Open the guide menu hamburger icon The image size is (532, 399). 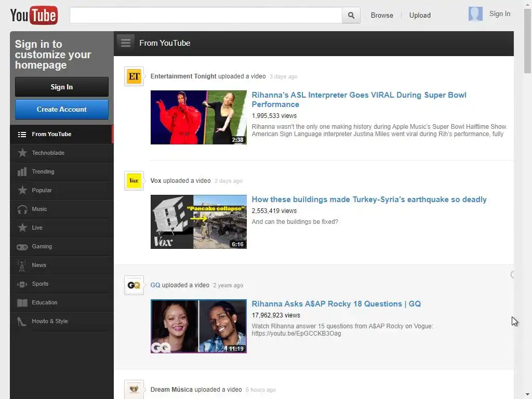(126, 43)
